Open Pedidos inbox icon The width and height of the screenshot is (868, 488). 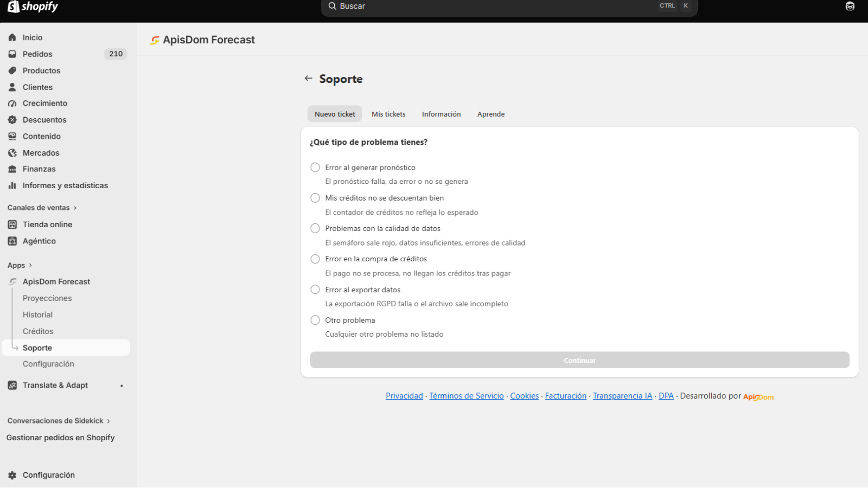(x=12, y=54)
